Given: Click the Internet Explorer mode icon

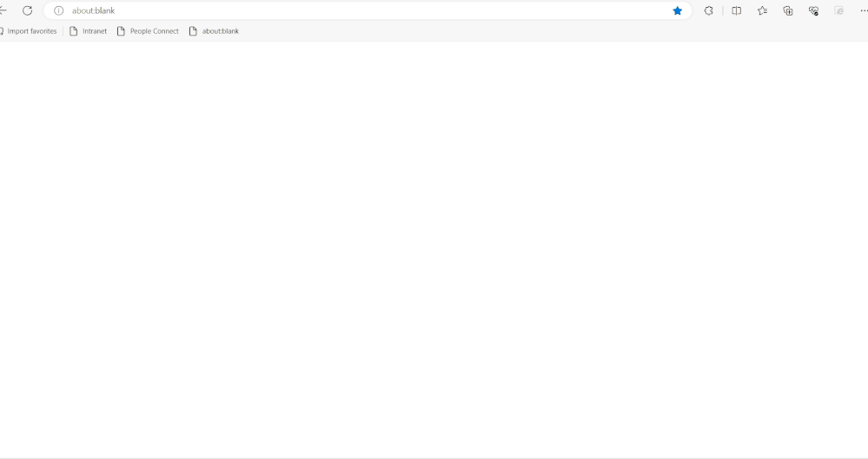Looking at the screenshot, I should 839,10.
